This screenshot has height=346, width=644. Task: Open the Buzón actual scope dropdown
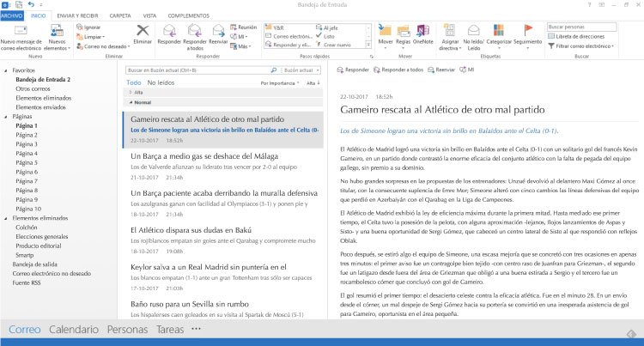pos(301,70)
